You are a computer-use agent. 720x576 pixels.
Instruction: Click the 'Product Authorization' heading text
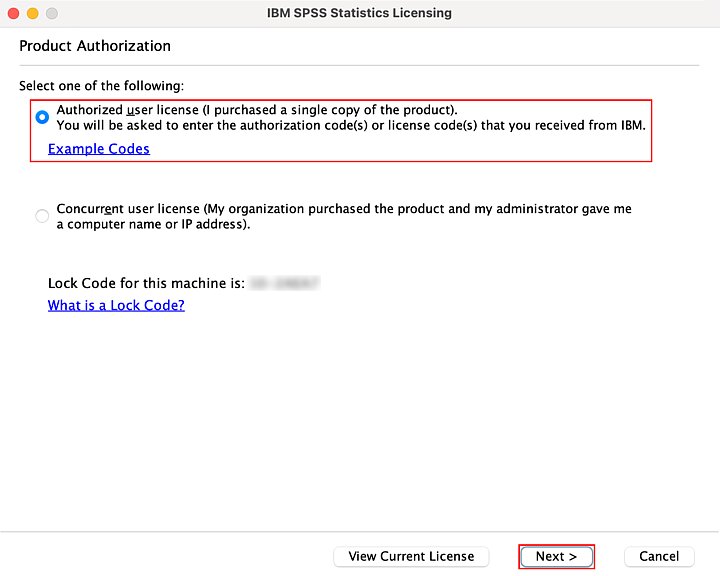(x=95, y=46)
